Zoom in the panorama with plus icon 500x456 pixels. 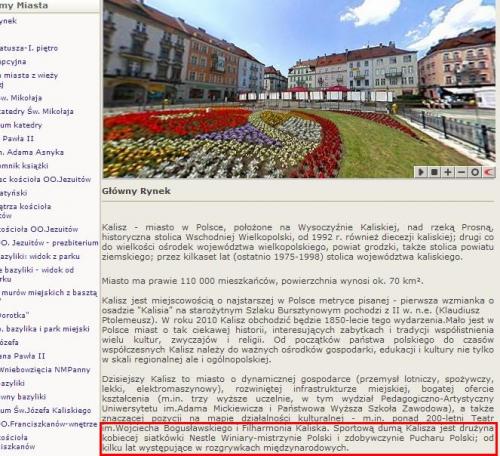pyautogui.click(x=448, y=172)
